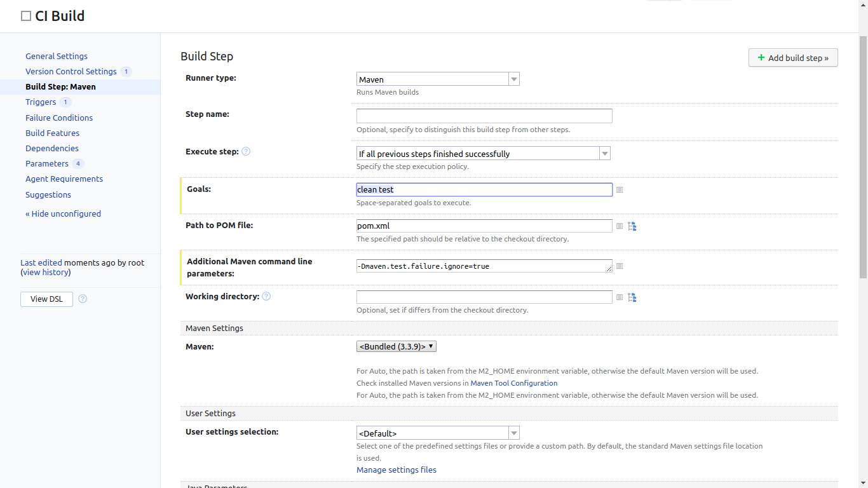Open Suggestions section
868x488 pixels.
(48, 195)
